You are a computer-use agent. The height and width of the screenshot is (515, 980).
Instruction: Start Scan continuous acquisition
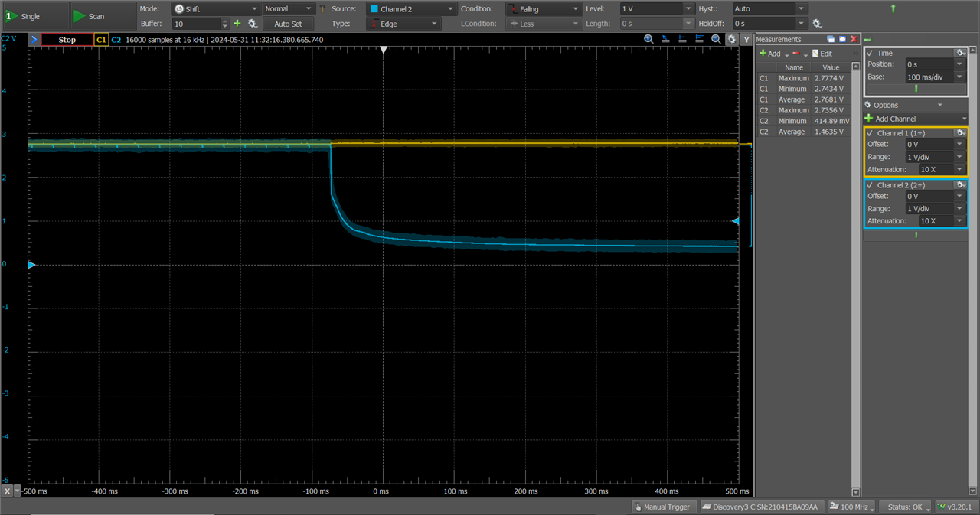(x=102, y=16)
